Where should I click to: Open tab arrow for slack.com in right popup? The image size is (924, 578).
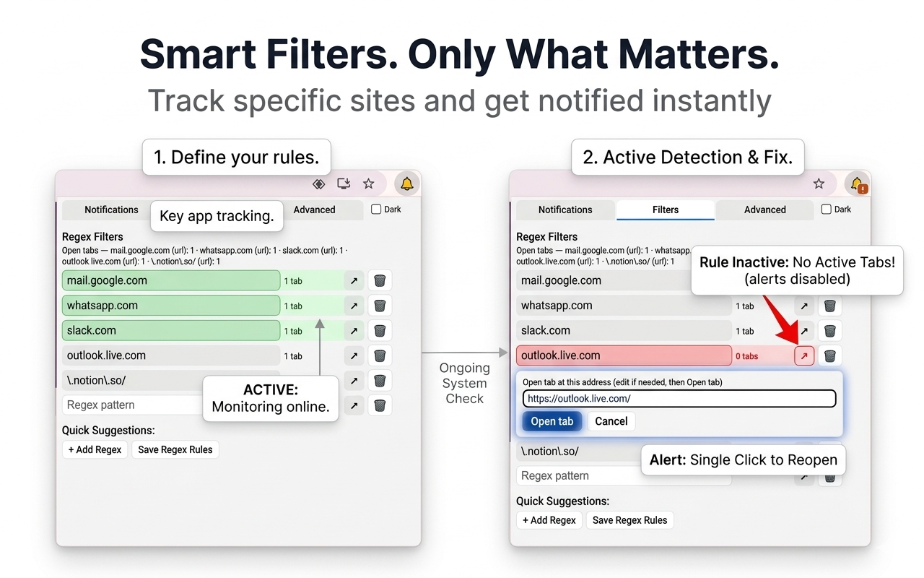pos(804,331)
